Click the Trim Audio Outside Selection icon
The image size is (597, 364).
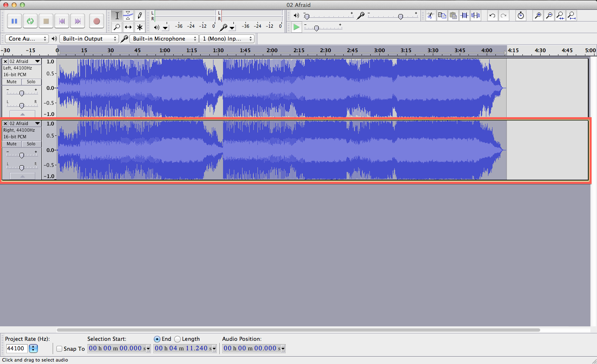464,15
